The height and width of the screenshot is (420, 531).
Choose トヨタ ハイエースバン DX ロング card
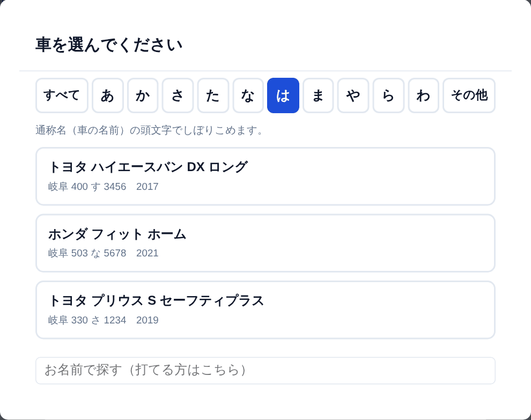pyautogui.click(x=265, y=176)
